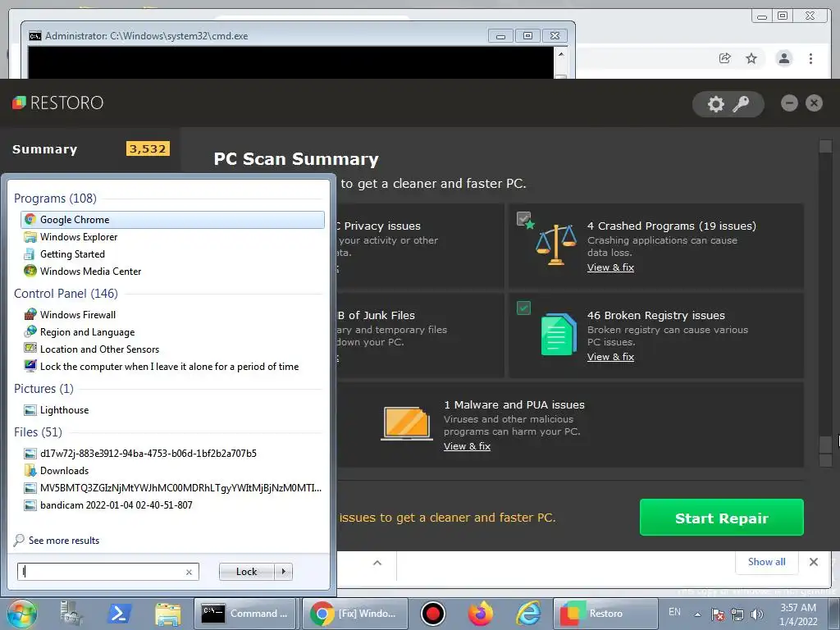The image size is (840, 630).
Task: Click View & fix under Malware issues
Action: [467, 446]
